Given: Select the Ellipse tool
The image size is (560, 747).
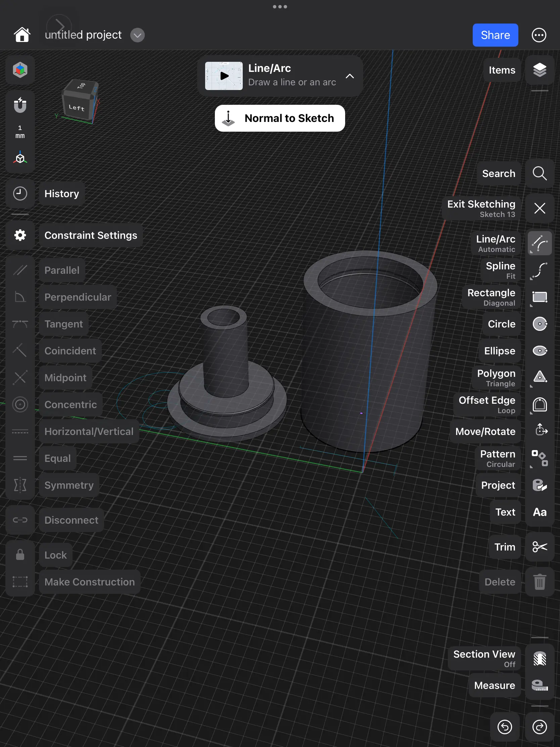Looking at the screenshot, I should click(x=539, y=351).
